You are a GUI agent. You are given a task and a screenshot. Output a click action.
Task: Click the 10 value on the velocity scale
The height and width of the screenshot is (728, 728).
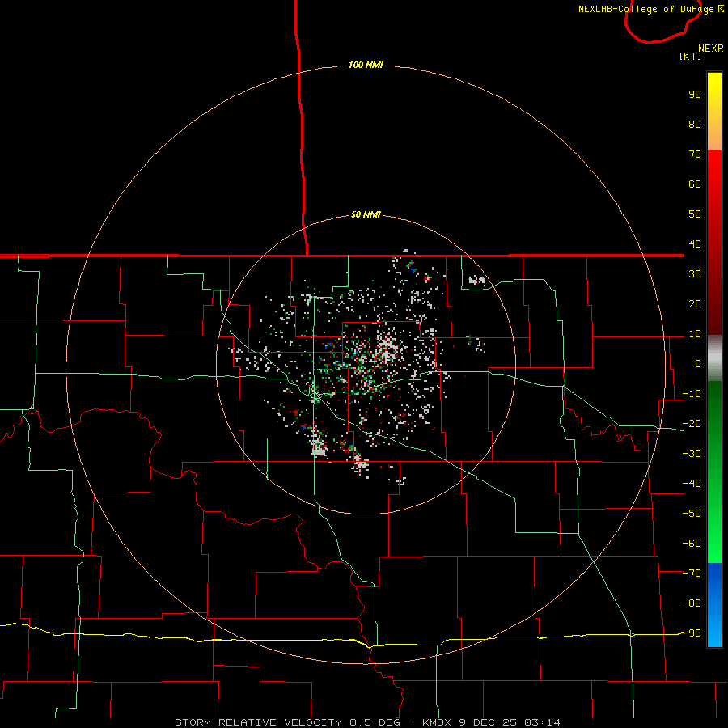click(x=695, y=334)
